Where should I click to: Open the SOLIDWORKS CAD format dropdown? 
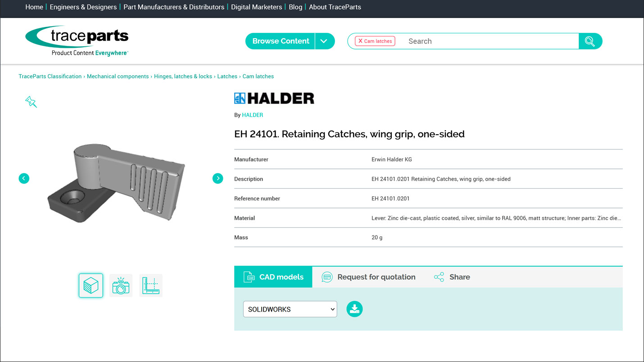(290, 309)
